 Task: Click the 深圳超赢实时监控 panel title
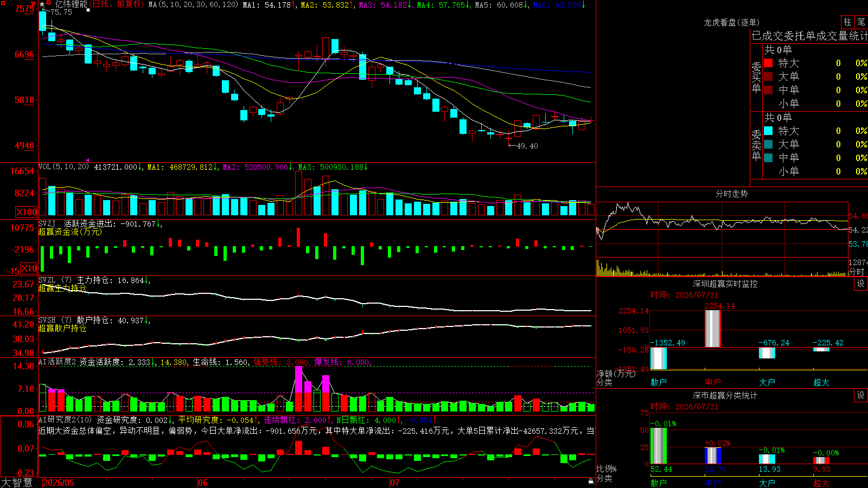(725, 284)
